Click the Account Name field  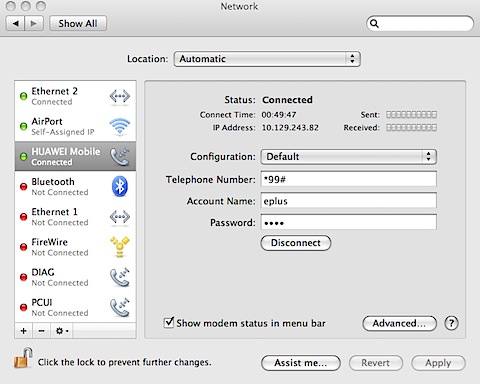point(349,201)
